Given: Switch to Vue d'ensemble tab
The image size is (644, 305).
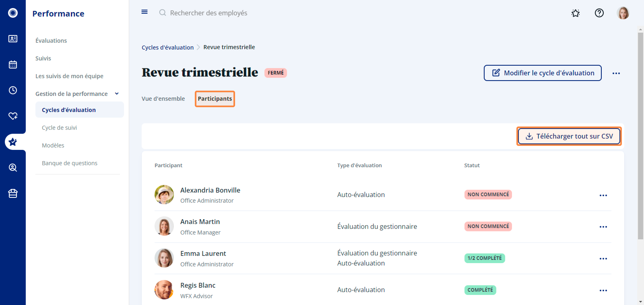Looking at the screenshot, I should click(x=163, y=99).
